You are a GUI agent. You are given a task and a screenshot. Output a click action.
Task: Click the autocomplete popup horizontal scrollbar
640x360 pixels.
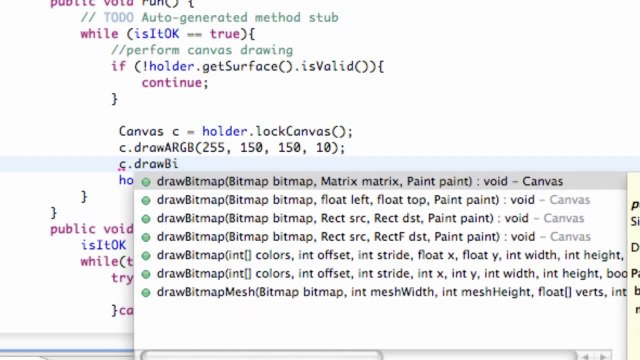(x=261, y=355)
